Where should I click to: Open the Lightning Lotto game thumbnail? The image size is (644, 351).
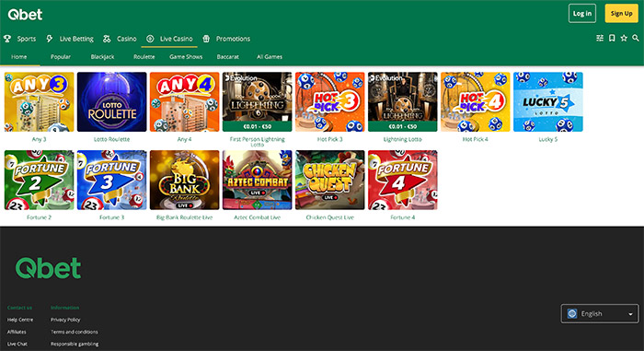click(403, 102)
